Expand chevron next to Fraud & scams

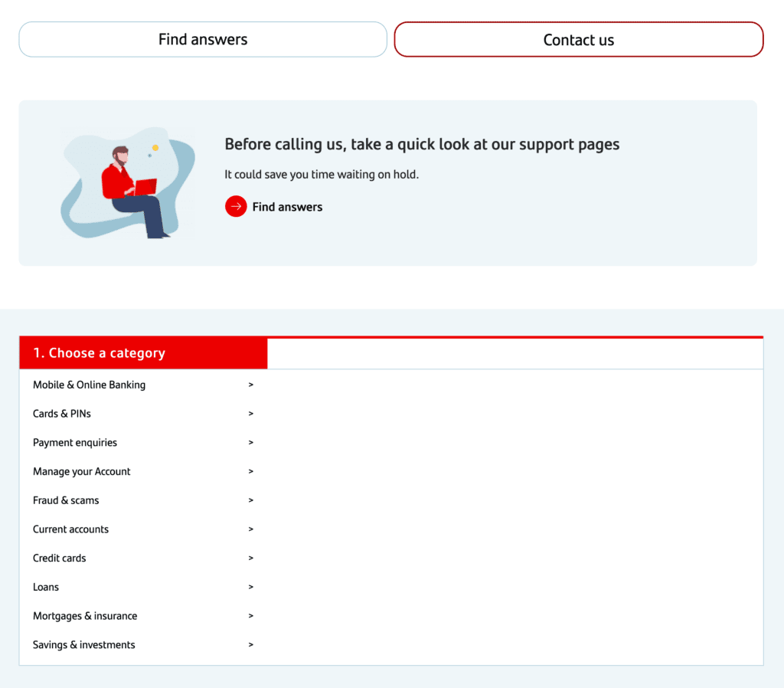tap(251, 500)
